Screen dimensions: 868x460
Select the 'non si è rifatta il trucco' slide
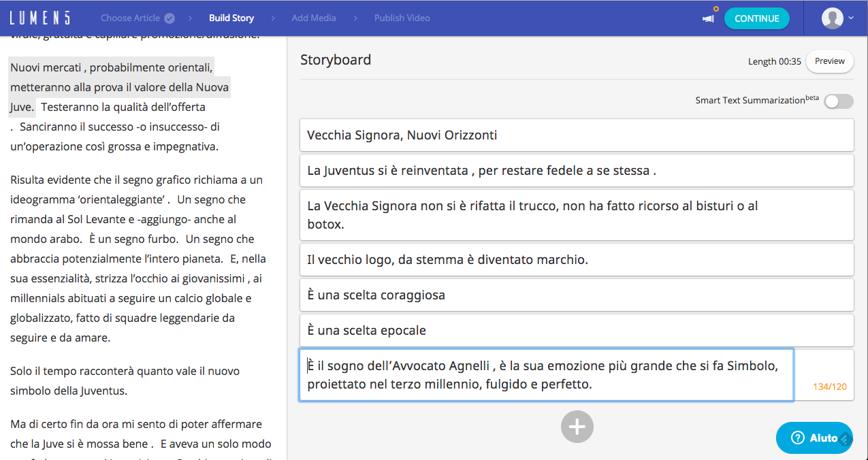tap(577, 215)
